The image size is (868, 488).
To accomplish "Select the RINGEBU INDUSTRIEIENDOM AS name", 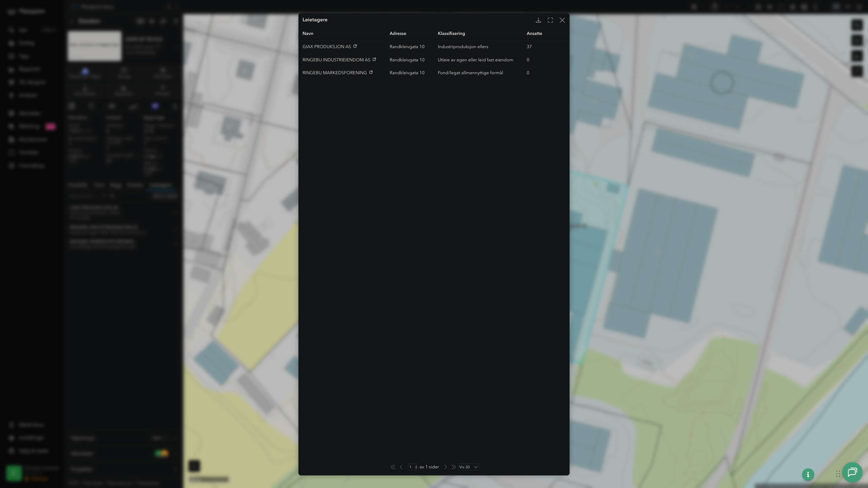I will (x=336, y=60).
